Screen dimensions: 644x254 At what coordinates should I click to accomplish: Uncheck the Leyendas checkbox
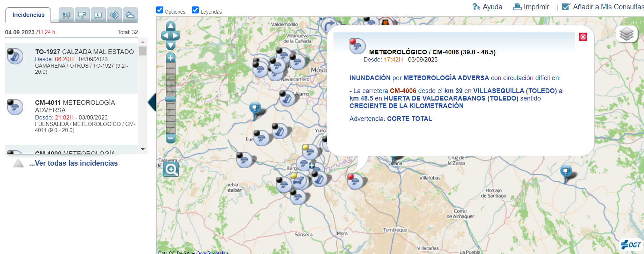pos(195,10)
